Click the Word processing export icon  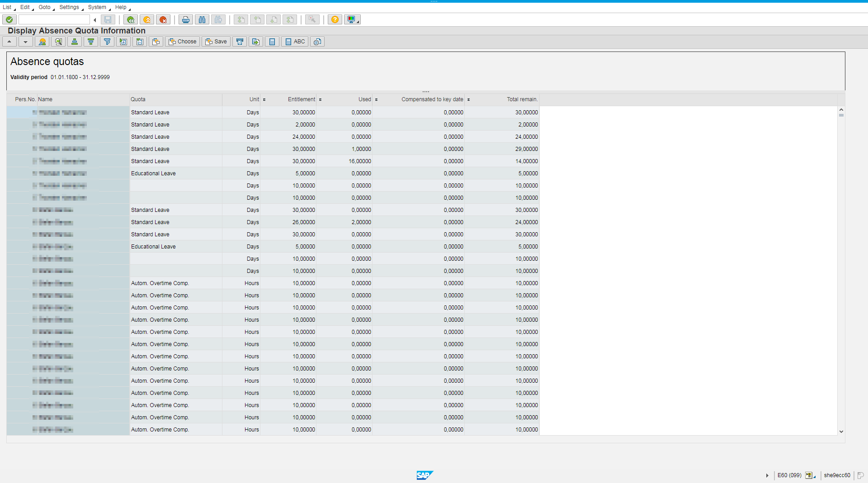coord(240,42)
